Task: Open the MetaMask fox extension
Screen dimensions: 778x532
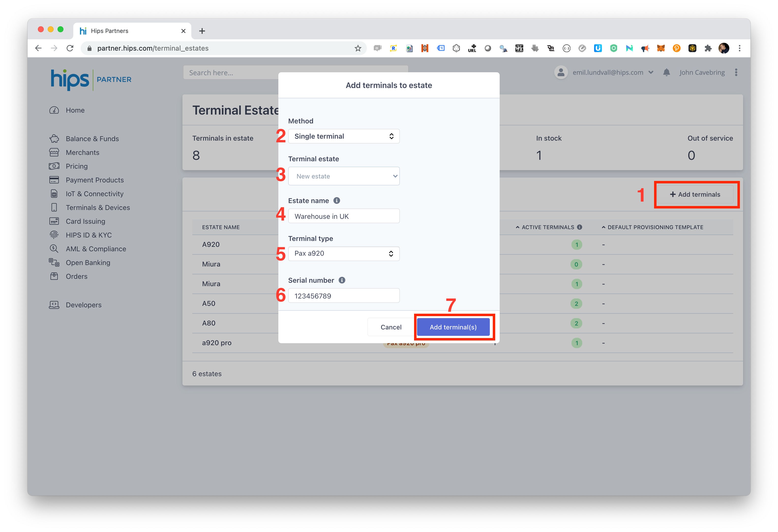Action: 660,48
